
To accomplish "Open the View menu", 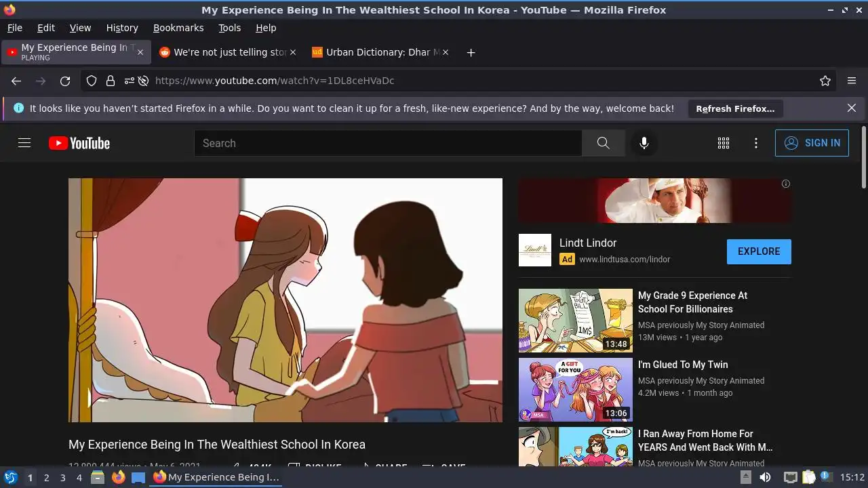I will 80,28.
